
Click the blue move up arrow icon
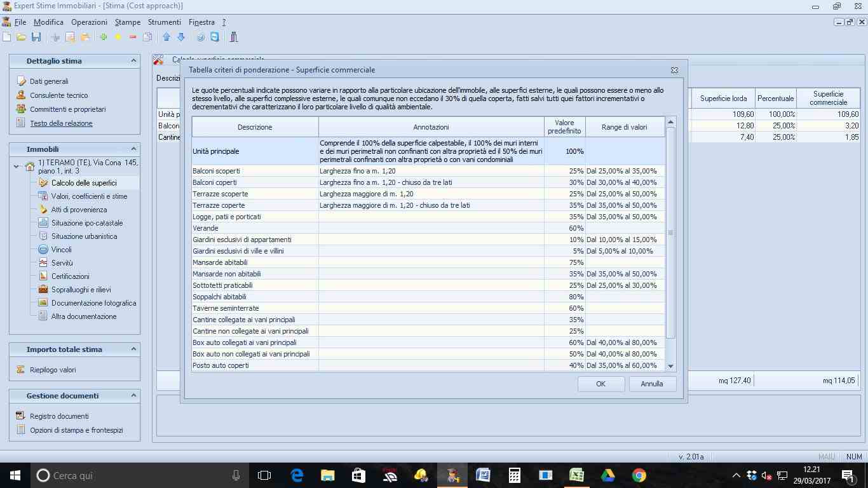166,37
